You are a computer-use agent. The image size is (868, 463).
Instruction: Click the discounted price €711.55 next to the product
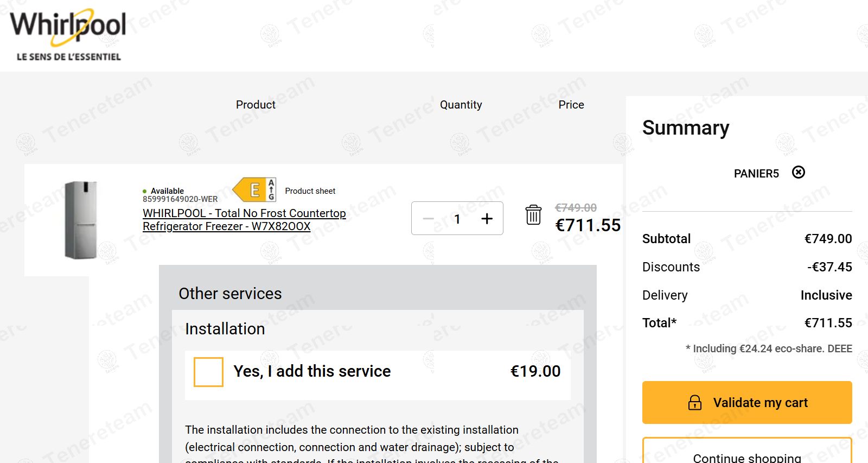click(588, 225)
